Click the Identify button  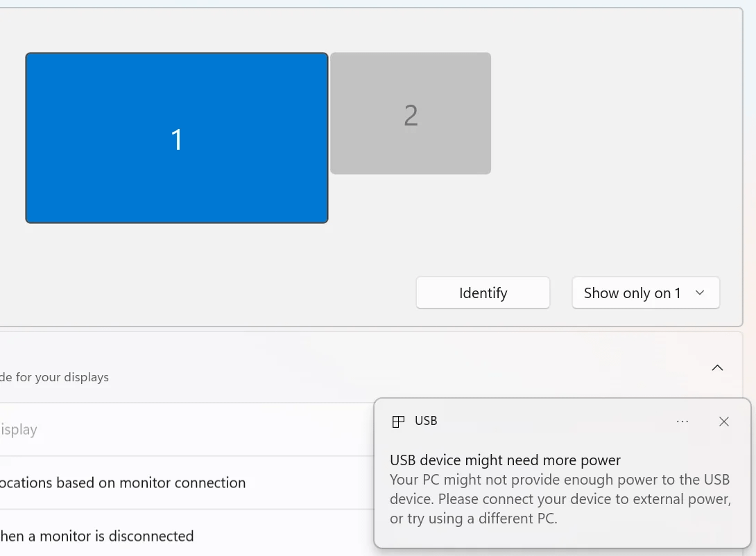[483, 293]
